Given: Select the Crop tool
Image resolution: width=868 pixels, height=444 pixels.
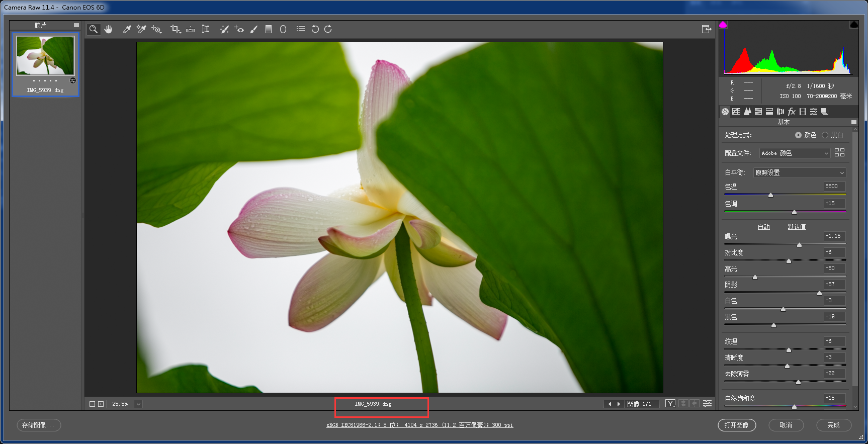Looking at the screenshot, I should point(175,29).
